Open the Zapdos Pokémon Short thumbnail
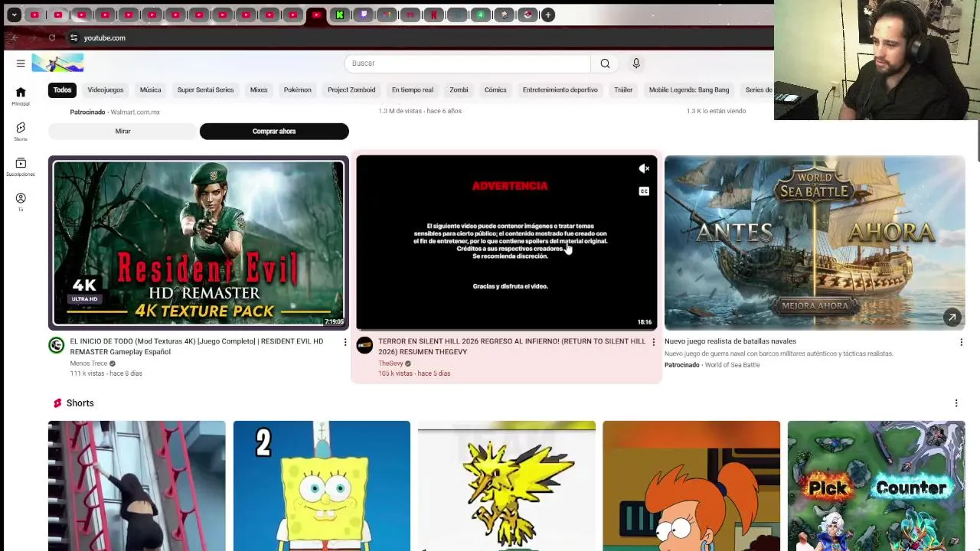The width and height of the screenshot is (980, 551). 507,486
